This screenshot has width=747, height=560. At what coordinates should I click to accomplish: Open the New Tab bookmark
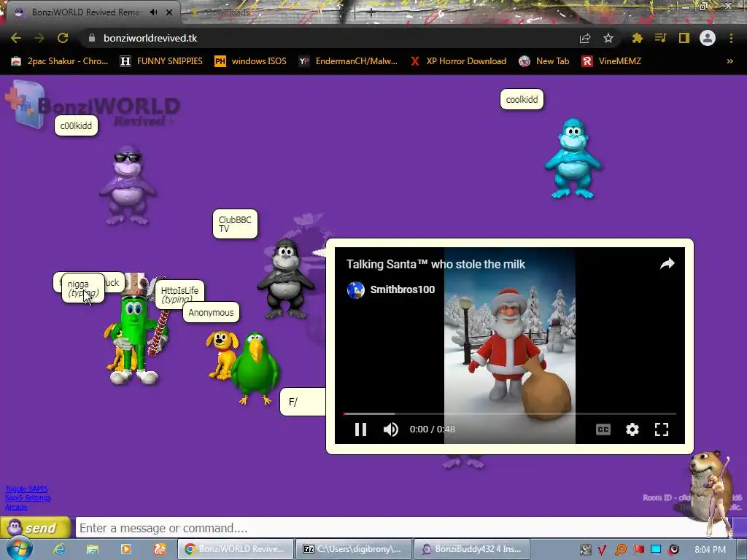click(544, 61)
